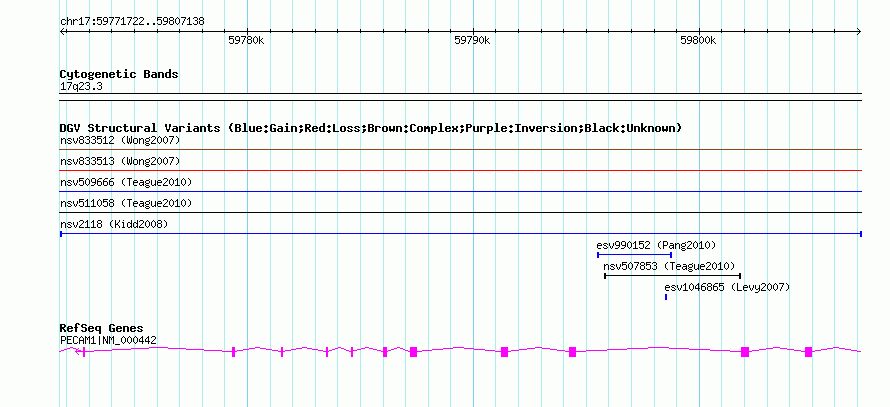This screenshot has height=407, width=890.
Task: Select the Cytogenetic Bands track title
Action: point(119,74)
